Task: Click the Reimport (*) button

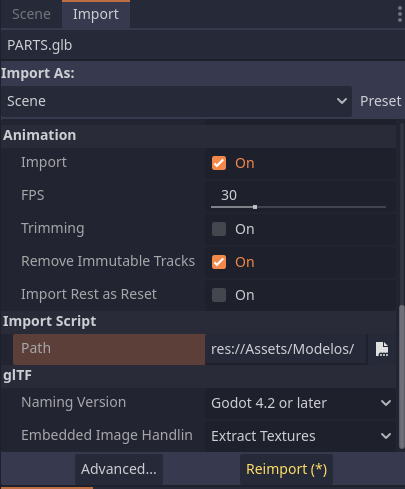Action: [286, 469]
